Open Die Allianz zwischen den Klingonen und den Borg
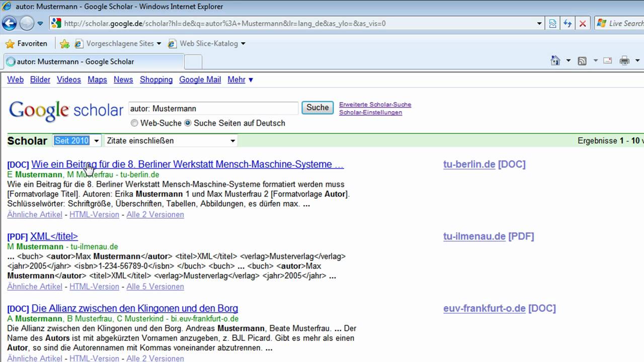This screenshot has height=362, width=644. [x=134, y=308]
